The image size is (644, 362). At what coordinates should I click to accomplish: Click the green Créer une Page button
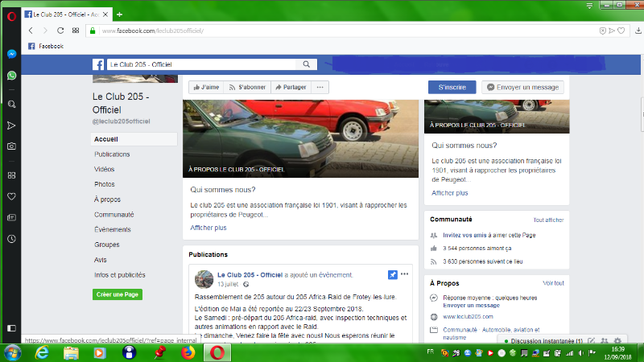[x=118, y=294]
